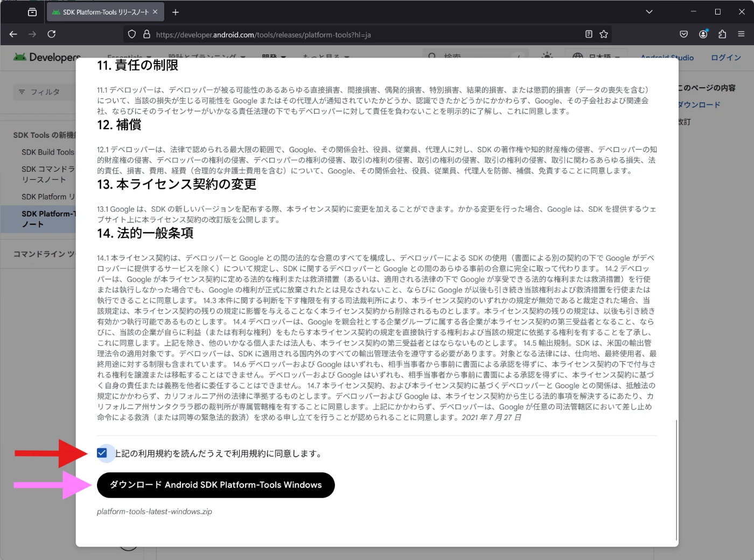Select SDK Tools の新機能 sidebar section
The height and width of the screenshot is (560, 754).
tap(44, 135)
